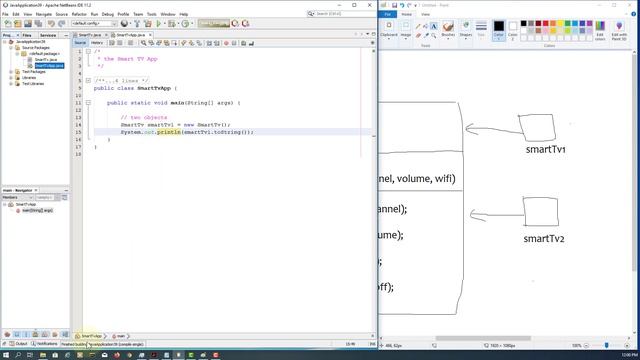Click the NetBeans search field
The width and height of the screenshot is (640, 360).
[x=341, y=14]
